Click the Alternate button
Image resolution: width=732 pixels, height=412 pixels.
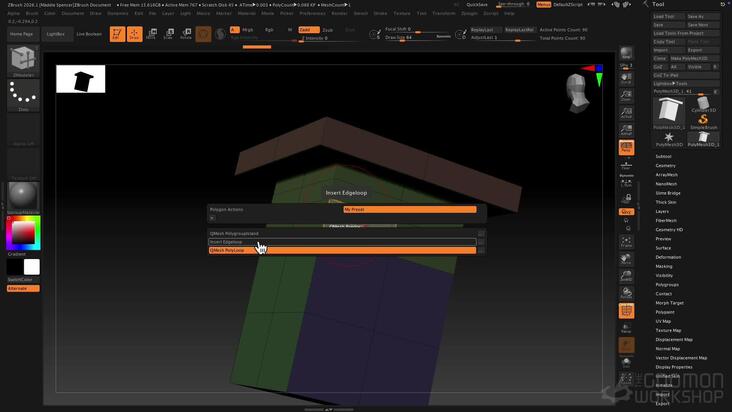pos(23,288)
